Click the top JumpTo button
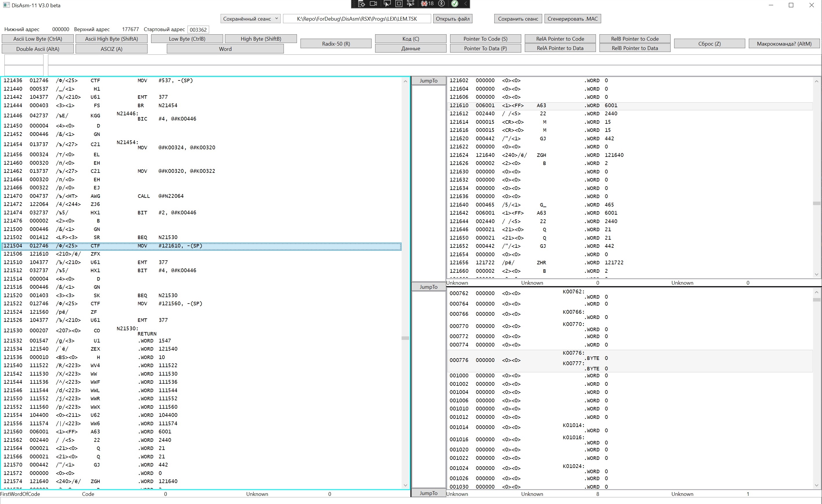The width and height of the screenshot is (822, 504). tap(428, 81)
